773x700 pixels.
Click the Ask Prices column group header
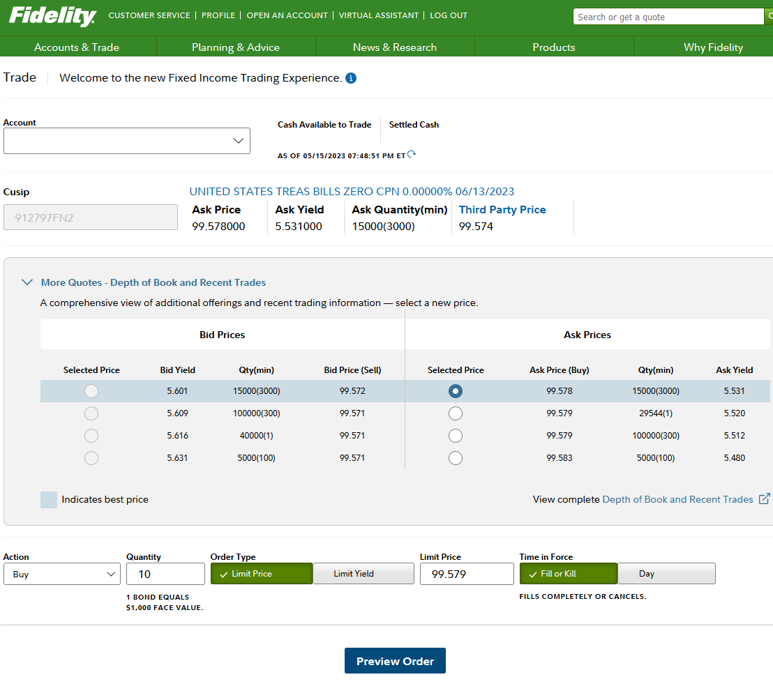pos(587,335)
